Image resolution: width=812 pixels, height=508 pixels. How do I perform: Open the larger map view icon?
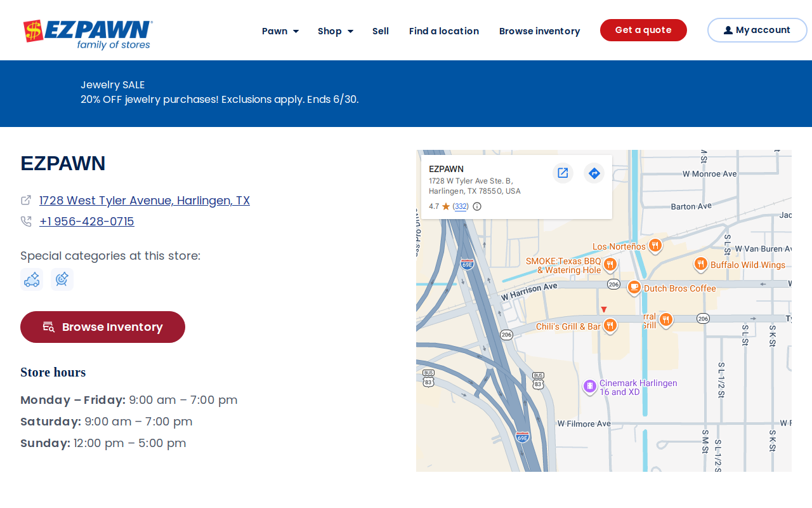pos(563,173)
